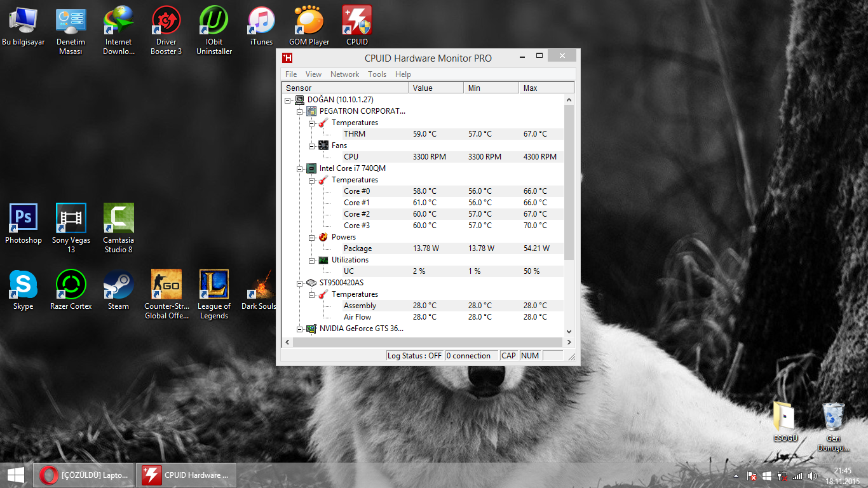This screenshot has height=488, width=868.
Task: Collapse the Utilizations branch
Action: pyautogui.click(x=312, y=260)
